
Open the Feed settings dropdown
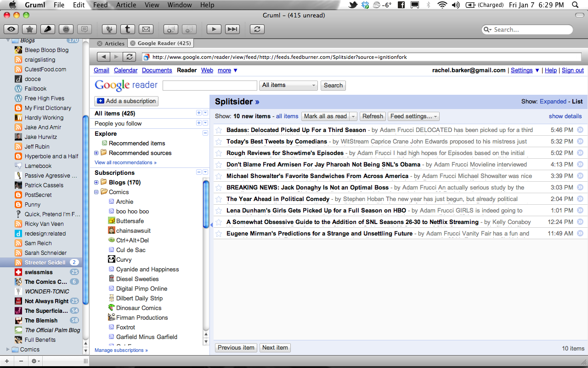pos(413,116)
